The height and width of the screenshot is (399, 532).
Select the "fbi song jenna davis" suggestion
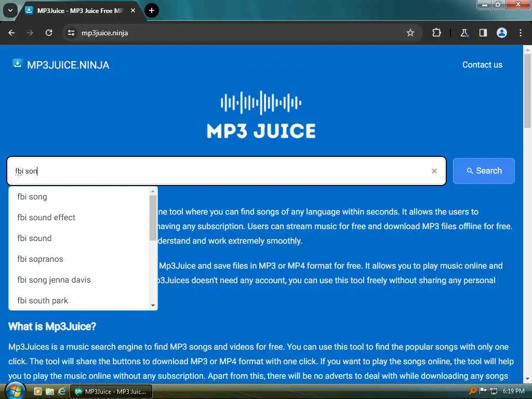(x=79, y=280)
